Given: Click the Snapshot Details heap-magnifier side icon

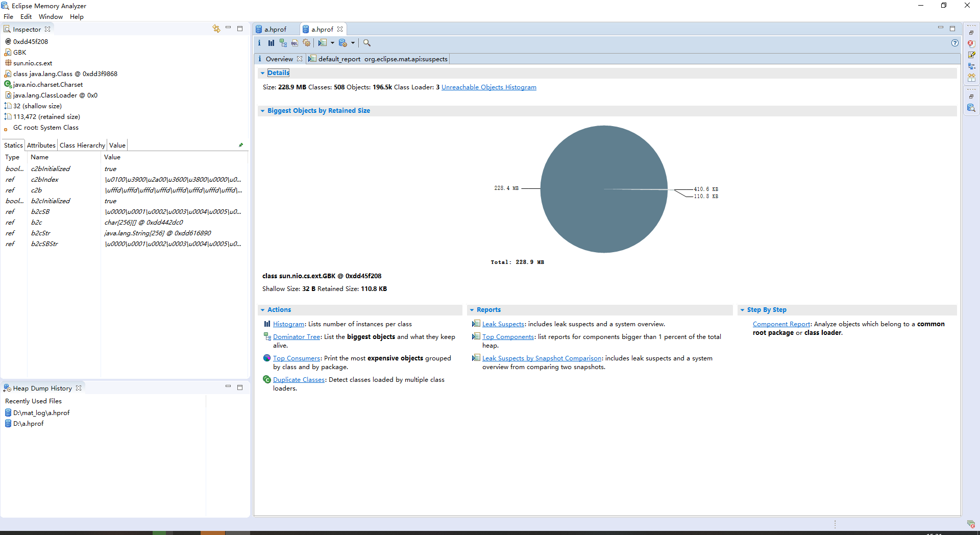Looking at the screenshot, I should (971, 108).
